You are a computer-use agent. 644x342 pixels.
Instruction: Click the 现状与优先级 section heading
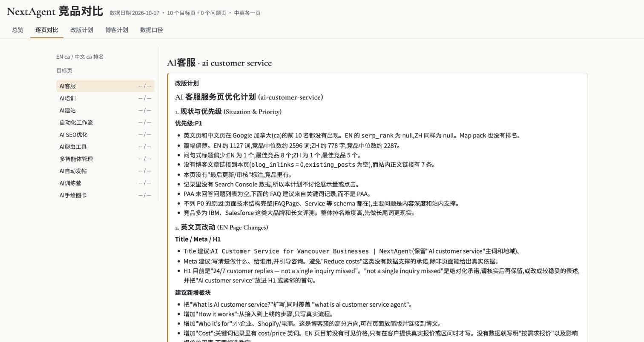pos(228,111)
